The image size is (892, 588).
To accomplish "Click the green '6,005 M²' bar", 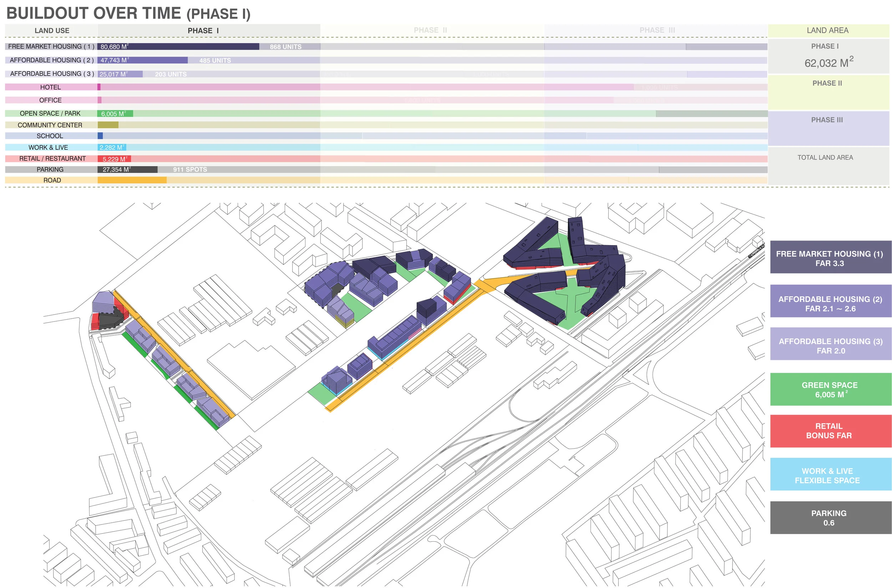I will click(115, 113).
